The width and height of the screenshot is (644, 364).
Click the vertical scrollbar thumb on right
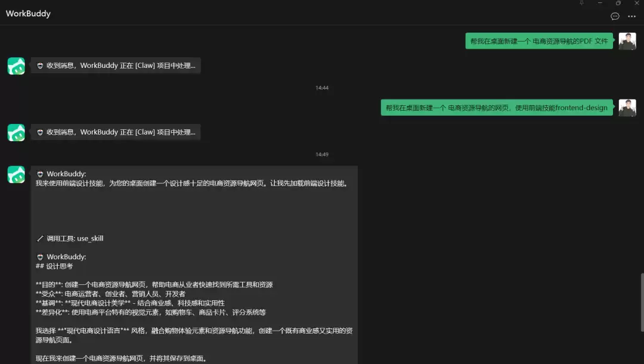click(642, 302)
